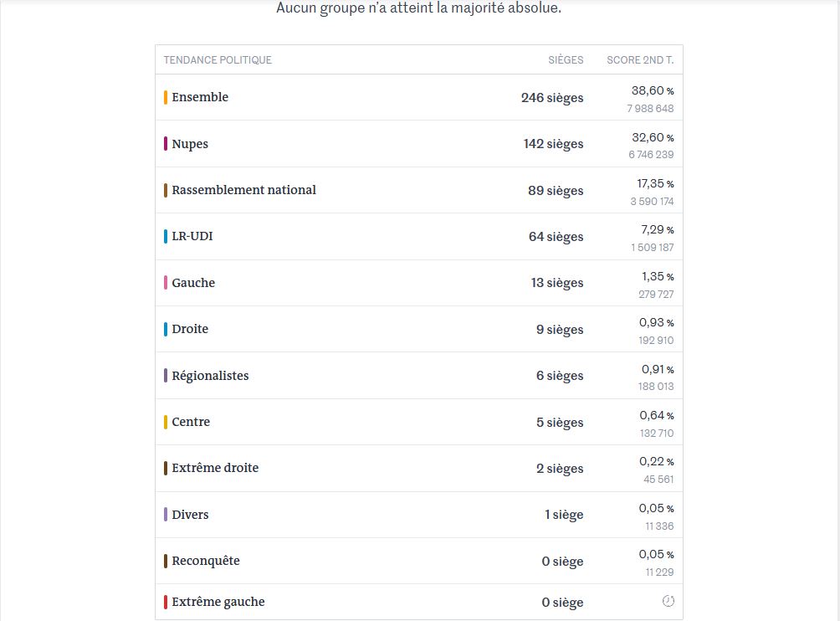Screen dimensions: 840x621
Task: Click the pink Gauche color marker
Action: tap(166, 283)
